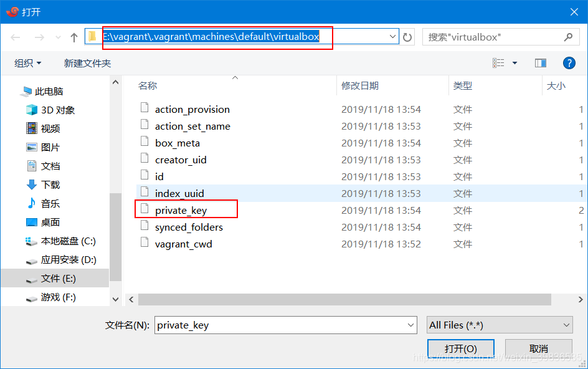Go back with the left arrow
This screenshot has height=369, width=588.
[x=16, y=37]
